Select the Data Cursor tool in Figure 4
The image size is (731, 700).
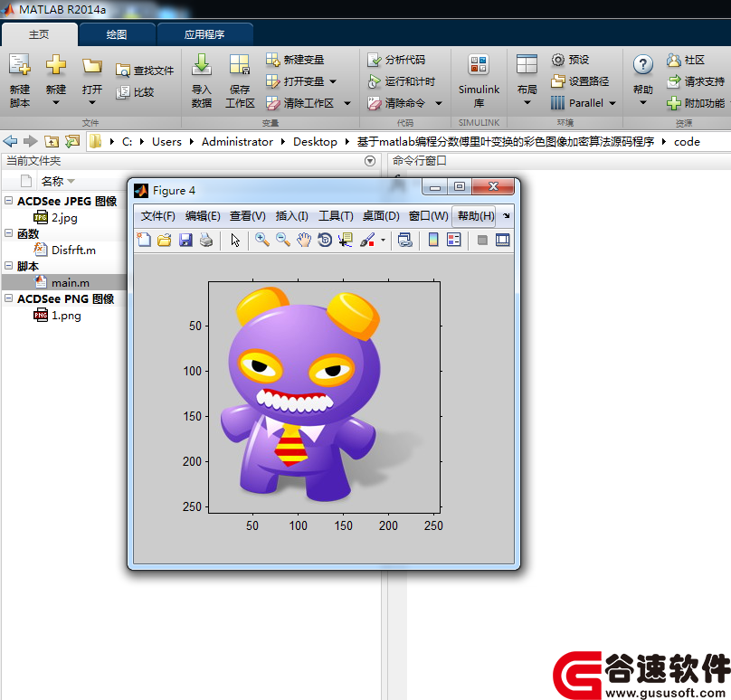click(x=346, y=240)
